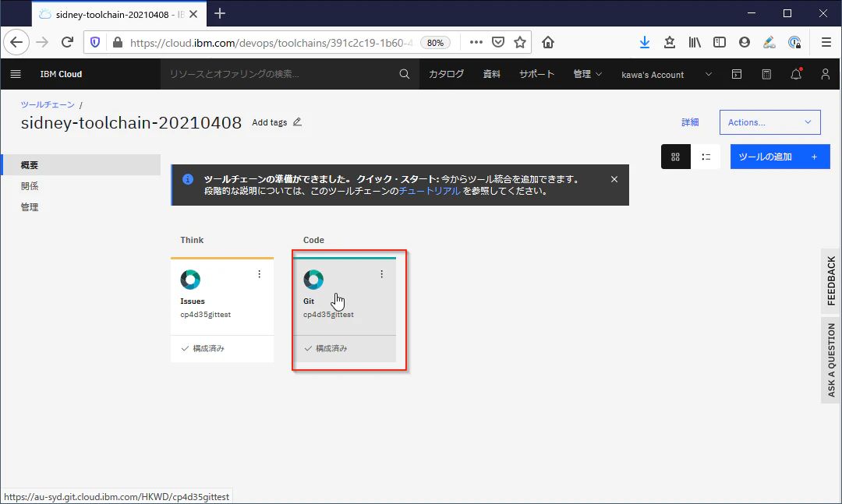Screen dimensions: 842x504
Task: Click the 詳細 link
Action: [x=690, y=122]
